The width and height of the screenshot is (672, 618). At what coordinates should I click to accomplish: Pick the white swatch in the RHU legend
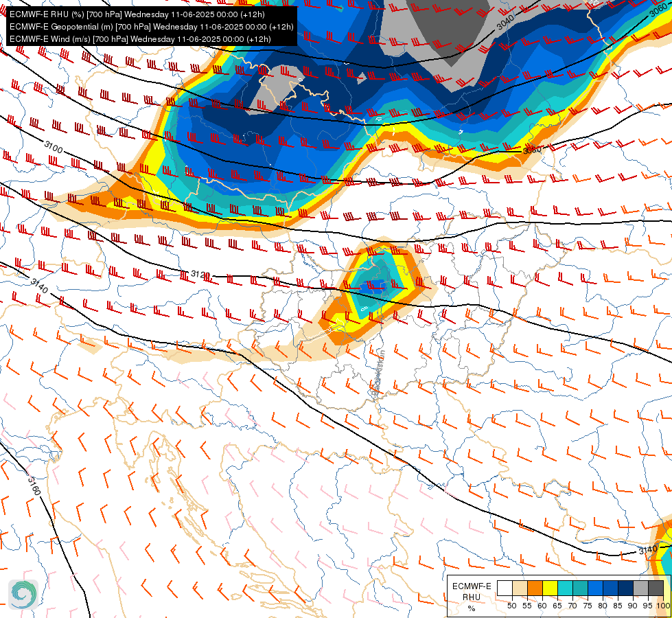pyautogui.click(x=505, y=588)
